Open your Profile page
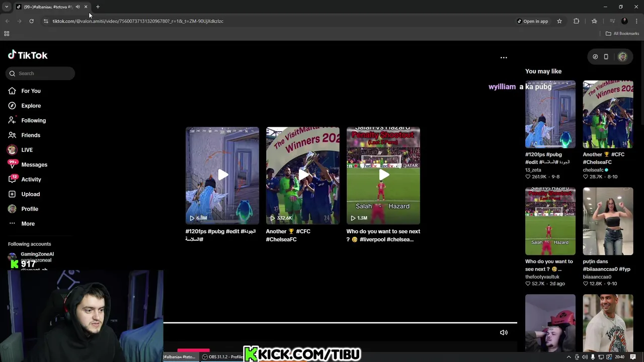The width and height of the screenshot is (644, 362). point(23,209)
